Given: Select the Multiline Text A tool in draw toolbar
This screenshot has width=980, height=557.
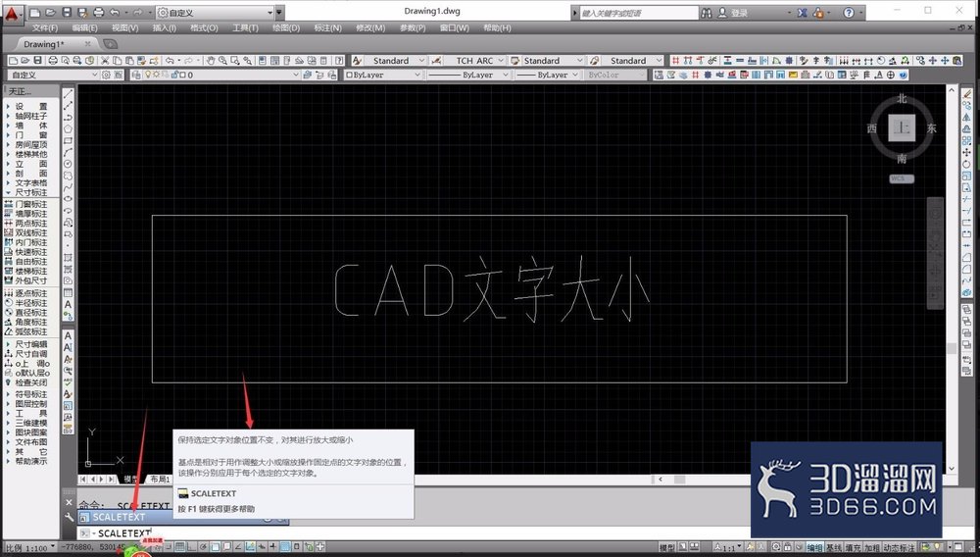Looking at the screenshot, I should coord(69,304).
